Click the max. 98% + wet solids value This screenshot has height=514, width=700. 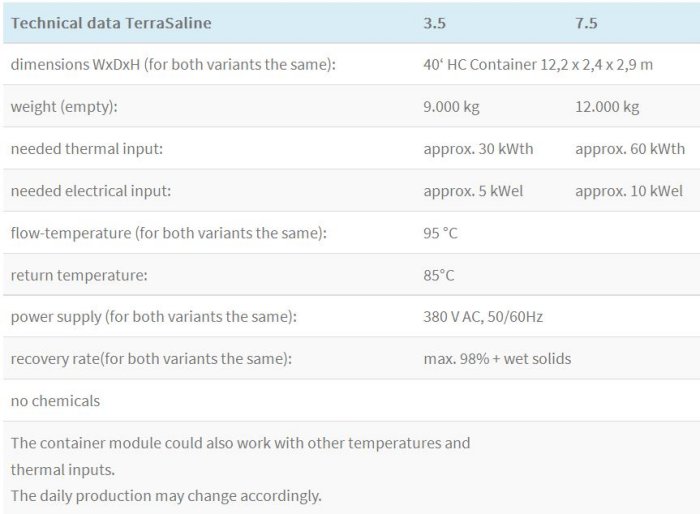click(497, 358)
